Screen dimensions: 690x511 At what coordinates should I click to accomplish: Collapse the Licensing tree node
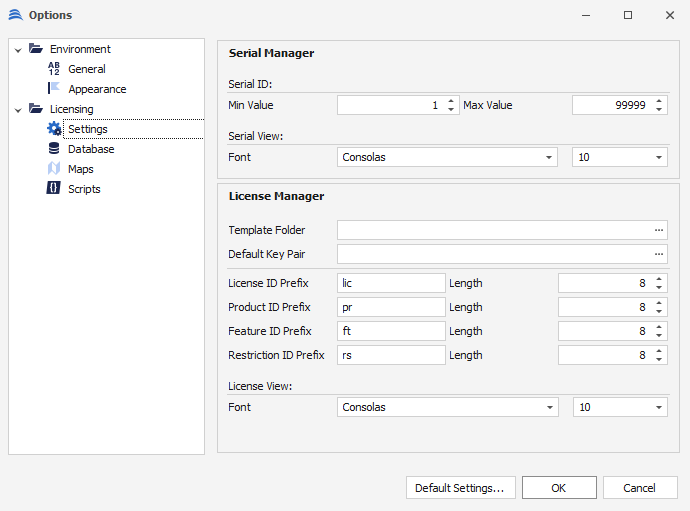pyautogui.click(x=18, y=109)
